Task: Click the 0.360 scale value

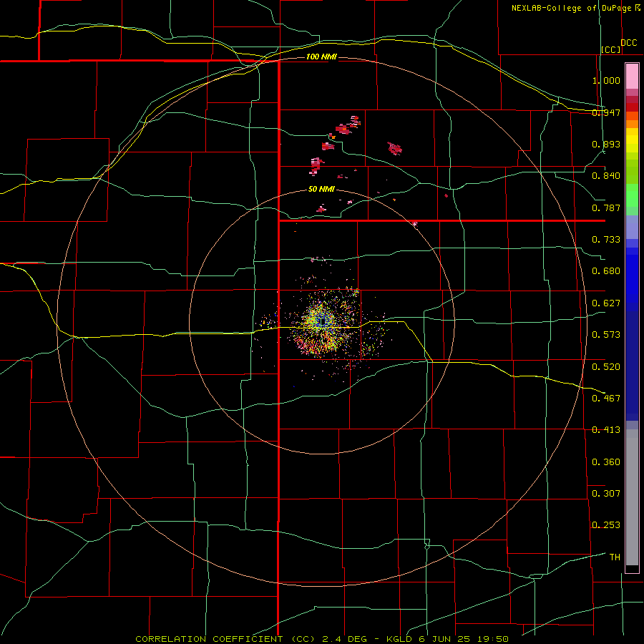Action: click(606, 462)
